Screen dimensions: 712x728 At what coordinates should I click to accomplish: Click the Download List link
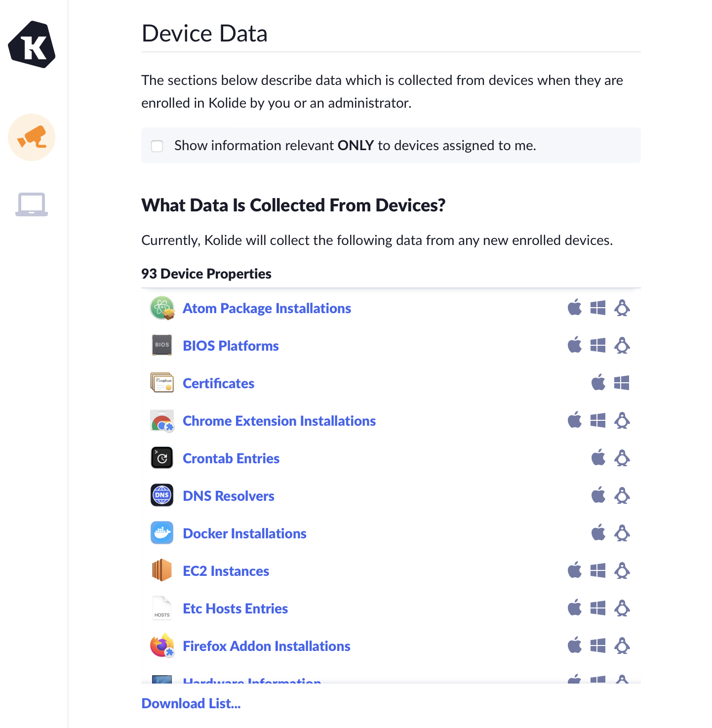pos(191,703)
